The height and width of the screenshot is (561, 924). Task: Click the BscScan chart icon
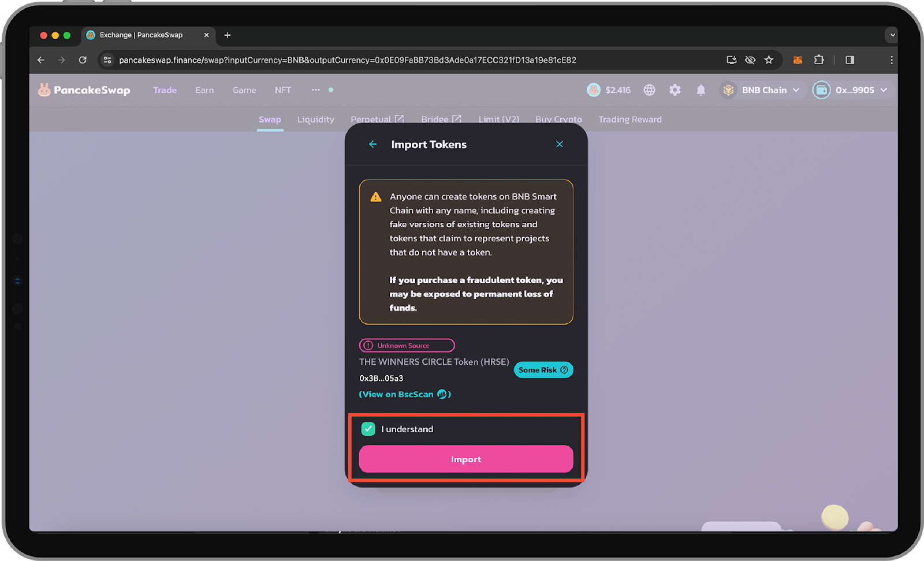(x=442, y=394)
